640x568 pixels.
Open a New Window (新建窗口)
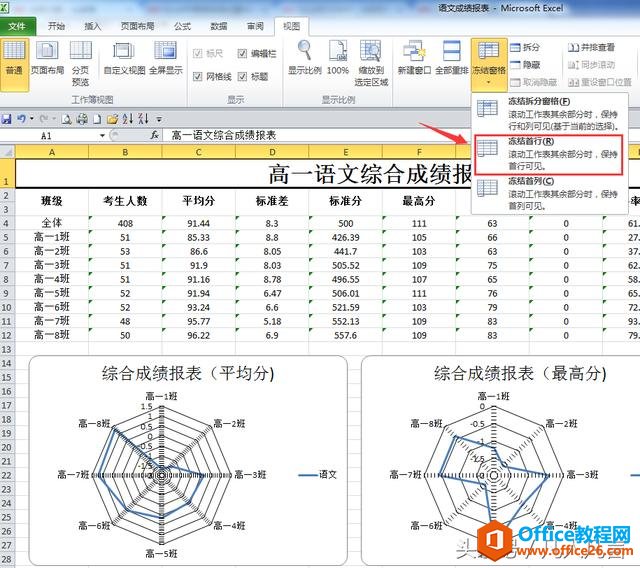[414, 58]
